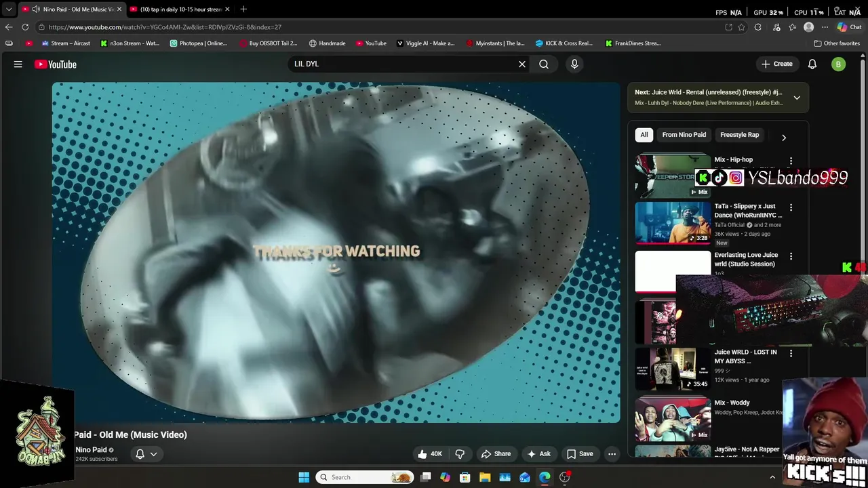Close the Nino Paid browser tab
This screenshot has height=488, width=868.
[x=119, y=9]
